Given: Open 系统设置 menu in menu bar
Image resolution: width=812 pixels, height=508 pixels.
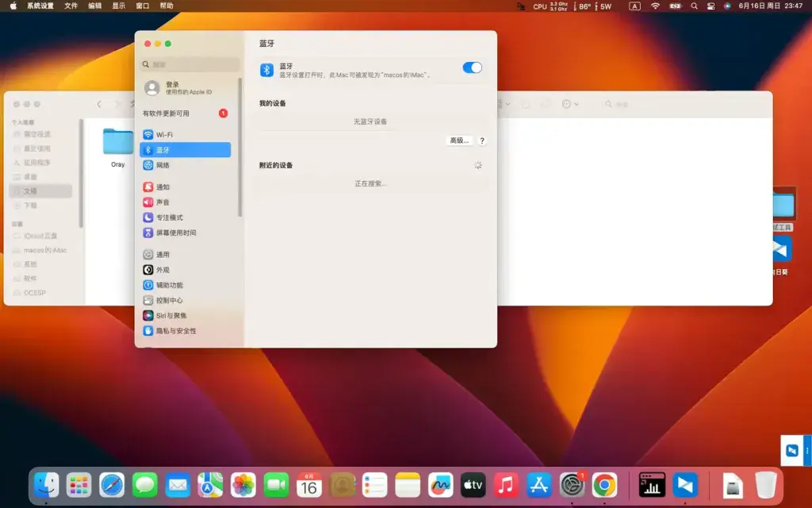Looking at the screenshot, I should [x=40, y=6].
